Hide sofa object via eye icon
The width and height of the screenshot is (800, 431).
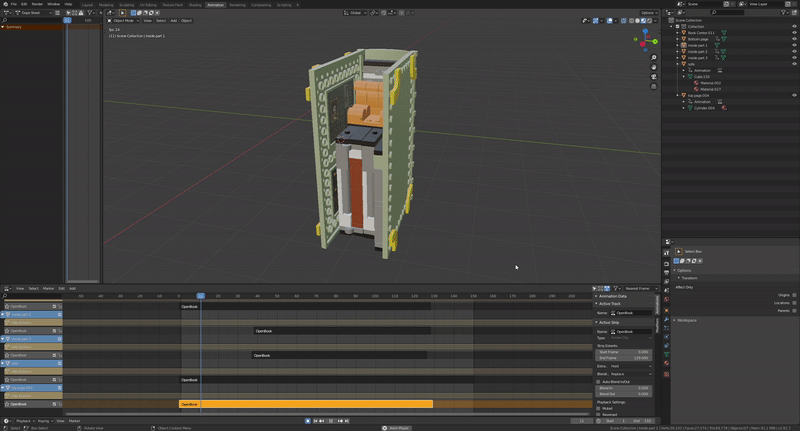(794, 64)
